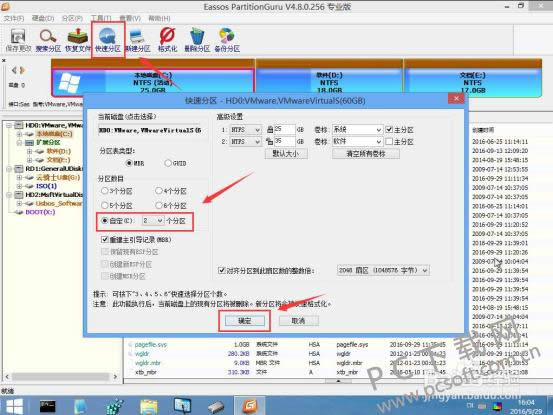The height and width of the screenshot is (415, 553).
Task: Click the app logo in the title bar
Action: pos(5,6)
